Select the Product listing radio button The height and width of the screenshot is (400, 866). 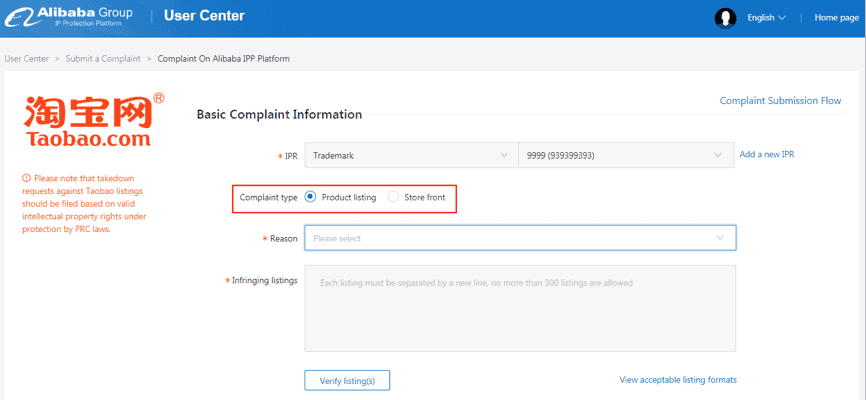pos(310,197)
